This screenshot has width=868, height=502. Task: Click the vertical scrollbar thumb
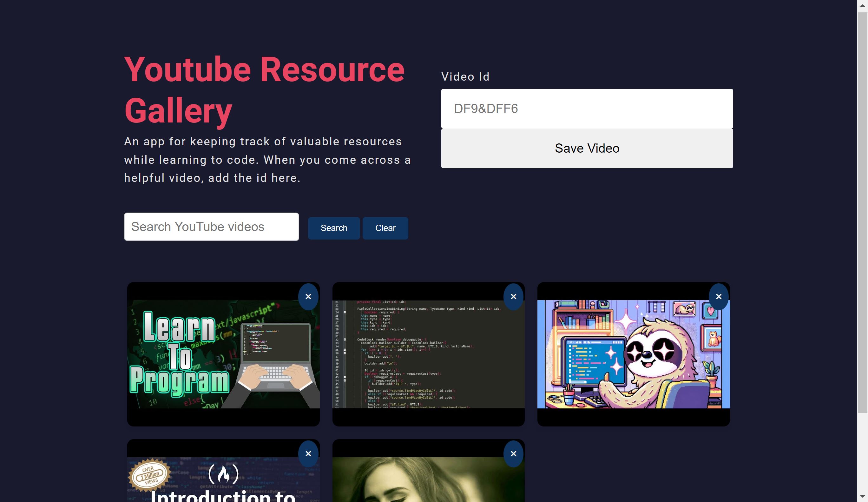click(x=862, y=212)
